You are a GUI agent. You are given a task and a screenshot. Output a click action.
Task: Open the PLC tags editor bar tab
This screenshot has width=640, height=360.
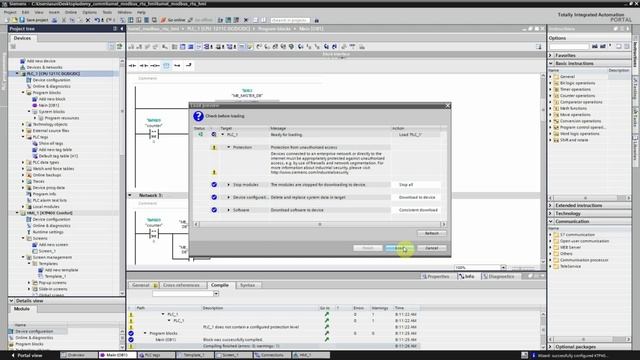156,355
